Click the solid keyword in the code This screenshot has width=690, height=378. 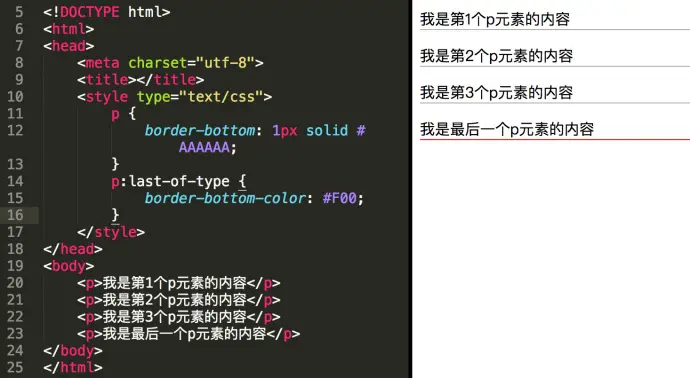pyautogui.click(x=327, y=131)
